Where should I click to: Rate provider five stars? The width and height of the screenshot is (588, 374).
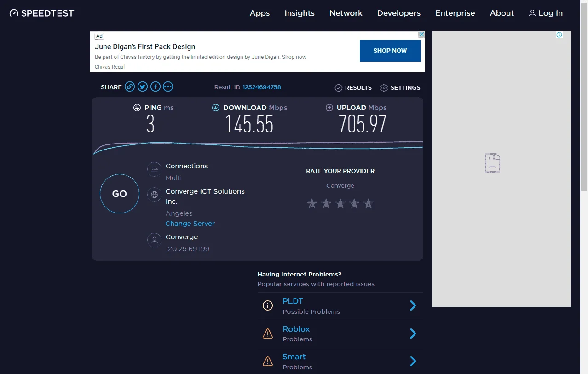[x=369, y=203]
